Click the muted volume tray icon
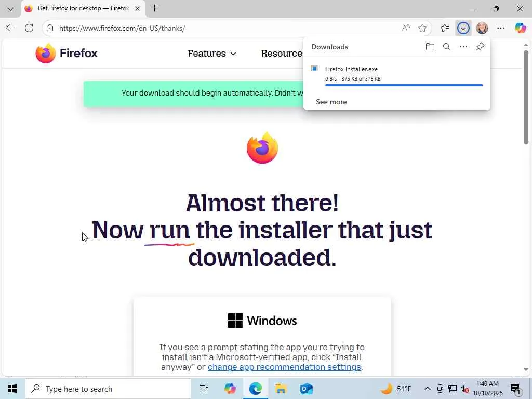The height and width of the screenshot is (399, 532). (465, 389)
